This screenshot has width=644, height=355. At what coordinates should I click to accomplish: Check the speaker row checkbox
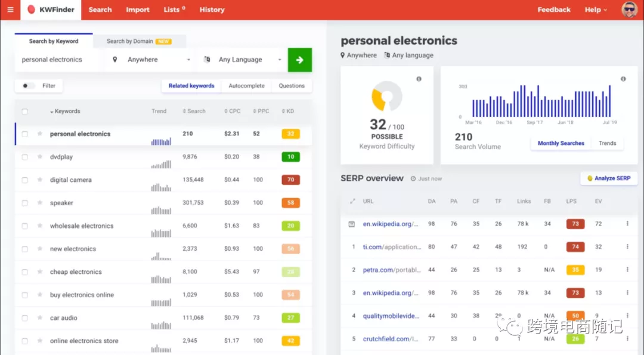point(25,203)
